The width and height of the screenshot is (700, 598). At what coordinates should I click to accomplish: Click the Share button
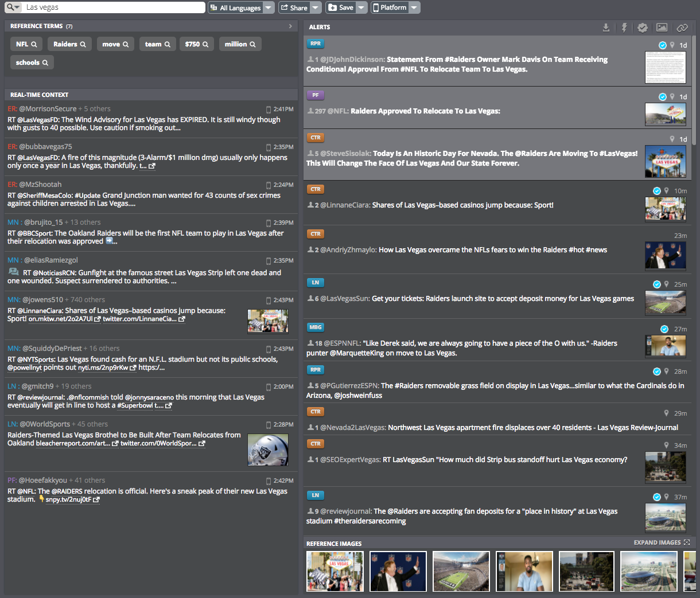pyautogui.click(x=294, y=7)
